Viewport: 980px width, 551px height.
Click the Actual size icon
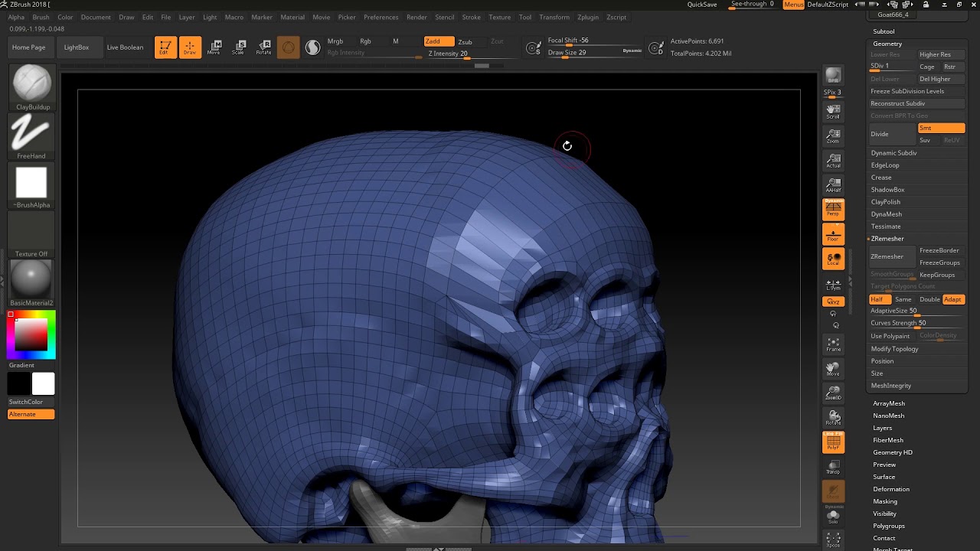pyautogui.click(x=833, y=161)
